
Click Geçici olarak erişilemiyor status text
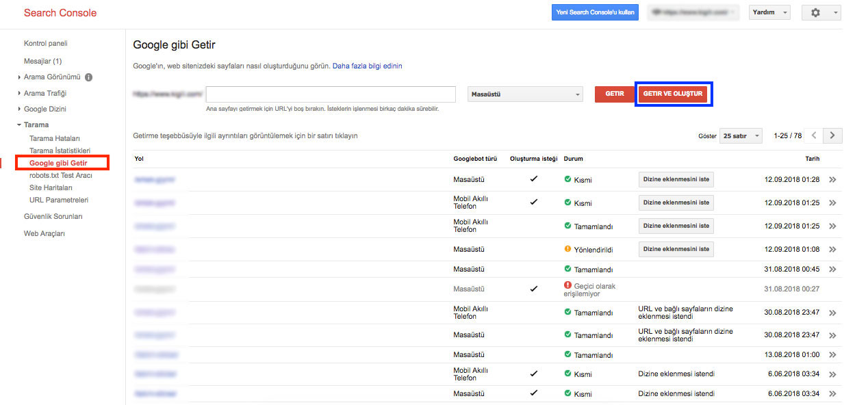point(590,290)
